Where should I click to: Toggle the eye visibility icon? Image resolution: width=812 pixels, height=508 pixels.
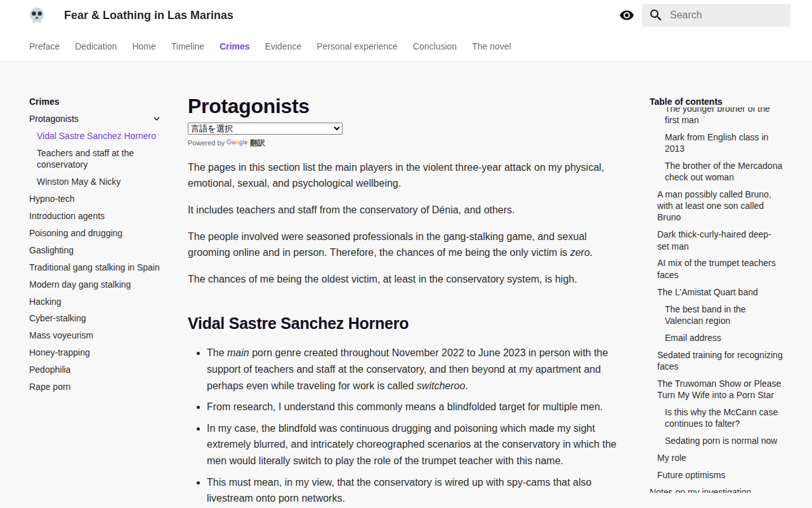pos(627,15)
